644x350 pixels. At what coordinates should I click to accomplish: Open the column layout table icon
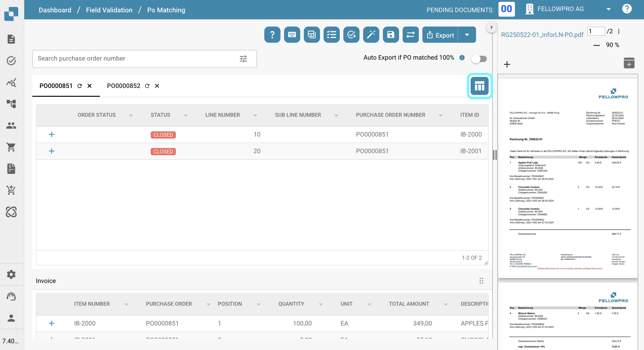(479, 86)
